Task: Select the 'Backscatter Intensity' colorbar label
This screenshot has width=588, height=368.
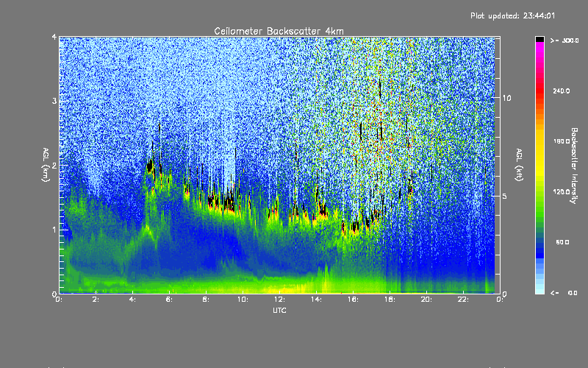Action: tap(574, 166)
